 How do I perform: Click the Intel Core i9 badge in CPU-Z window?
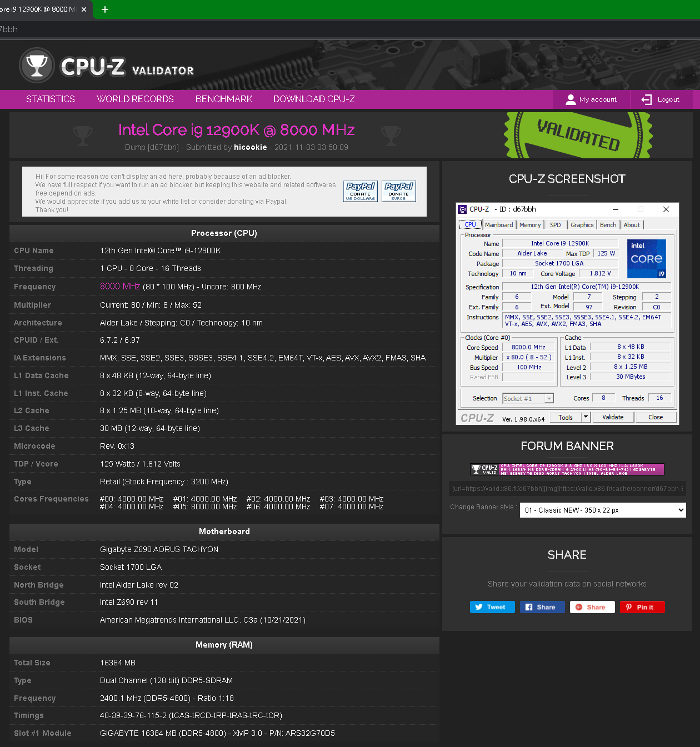646,258
